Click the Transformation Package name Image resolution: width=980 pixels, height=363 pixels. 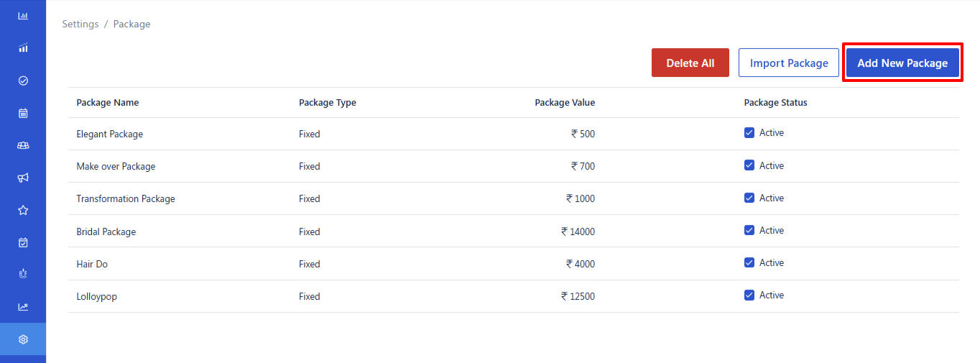tap(126, 199)
